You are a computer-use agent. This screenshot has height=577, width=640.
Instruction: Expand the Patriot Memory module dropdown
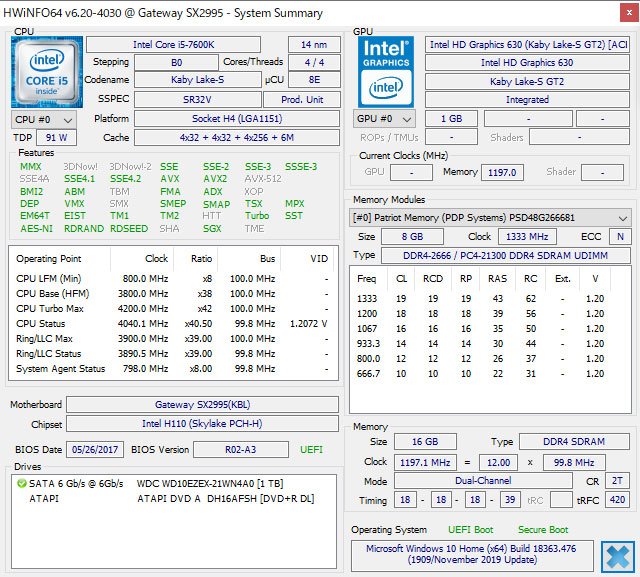[490, 217]
